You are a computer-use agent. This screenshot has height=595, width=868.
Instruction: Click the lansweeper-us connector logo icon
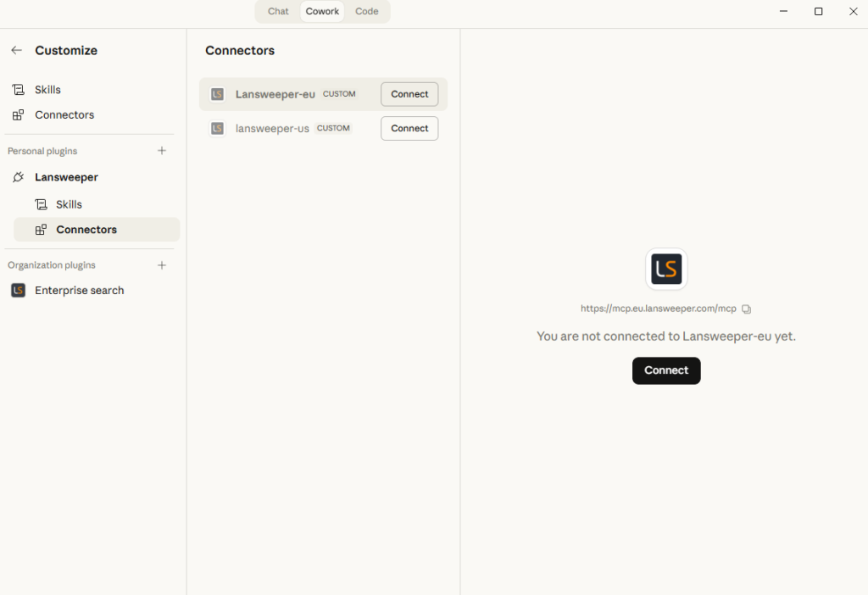point(218,129)
